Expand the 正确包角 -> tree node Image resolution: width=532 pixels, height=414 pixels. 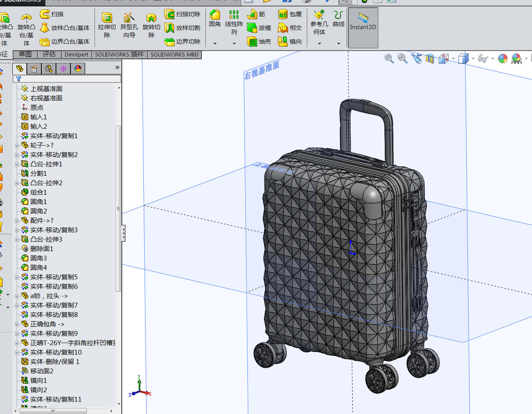point(17,324)
